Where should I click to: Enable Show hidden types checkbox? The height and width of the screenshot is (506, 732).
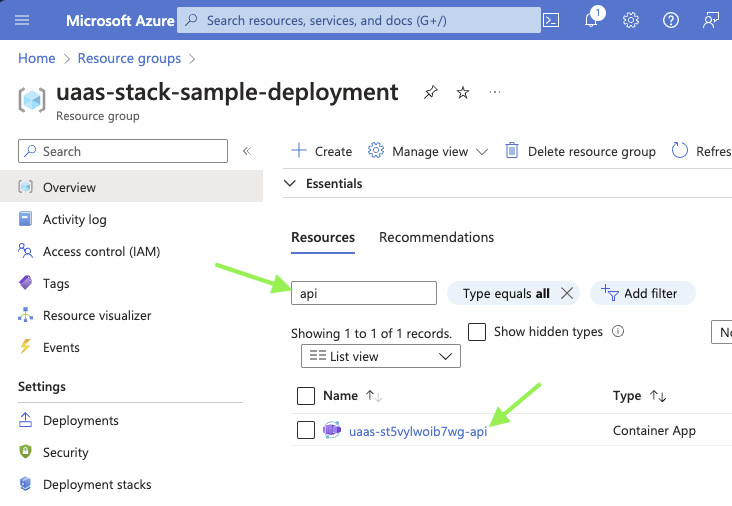coord(477,332)
